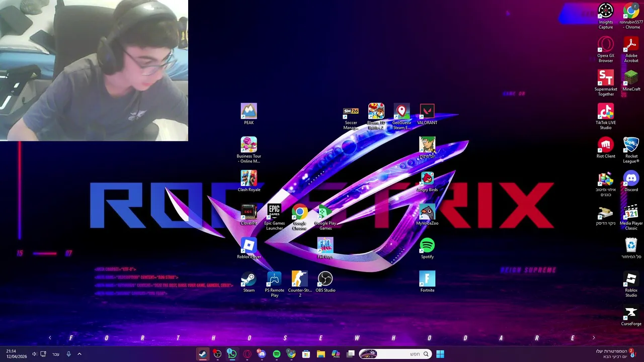Launch ronrubin5577 Chrome profile shortcut
644x362 pixels.
pos(631,16)
